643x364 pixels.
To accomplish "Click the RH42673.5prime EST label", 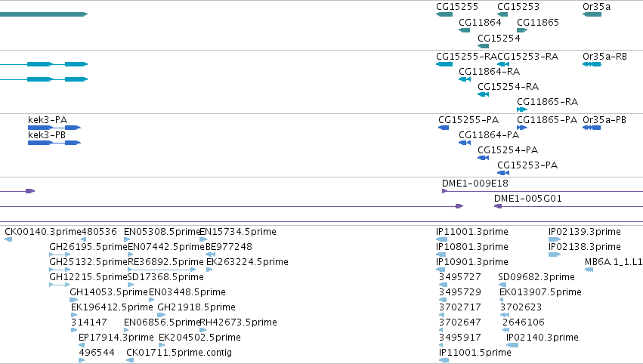I will click(x=239, y=322).
